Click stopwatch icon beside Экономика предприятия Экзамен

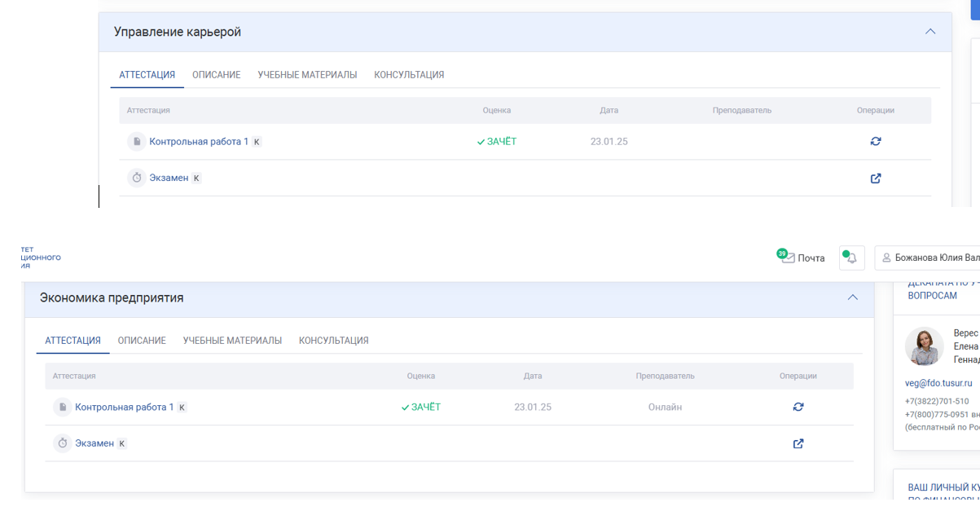(62, 444)
